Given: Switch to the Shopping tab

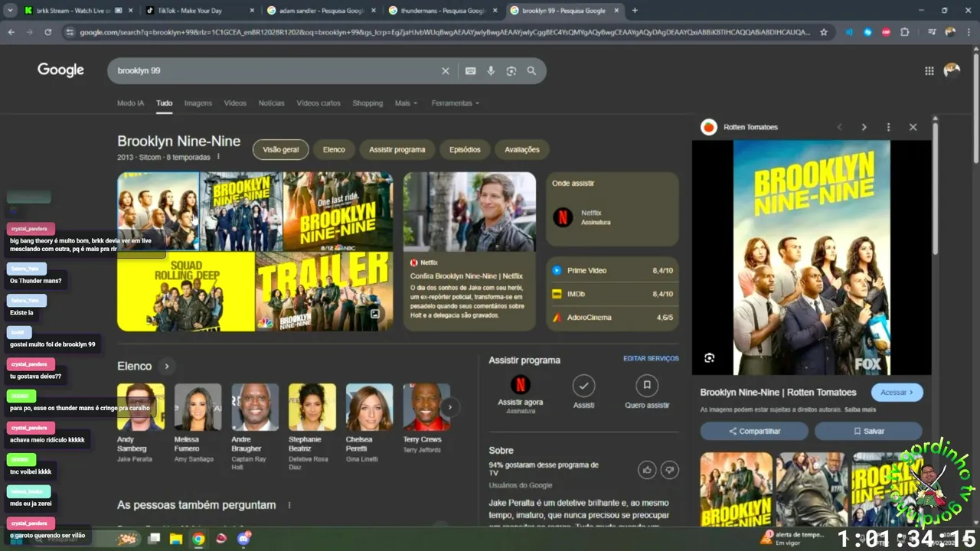Looking at the screenshot, I should click(x=367, y=103).
